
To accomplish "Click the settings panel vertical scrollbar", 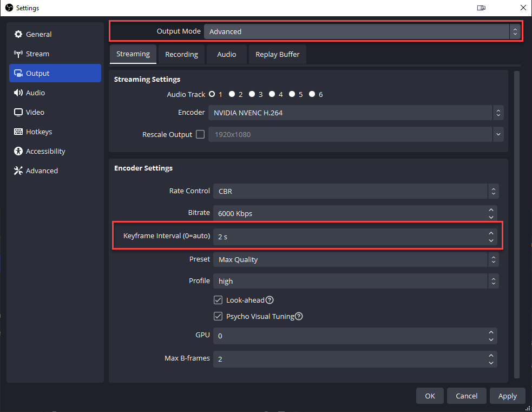I will click(517, 224).
